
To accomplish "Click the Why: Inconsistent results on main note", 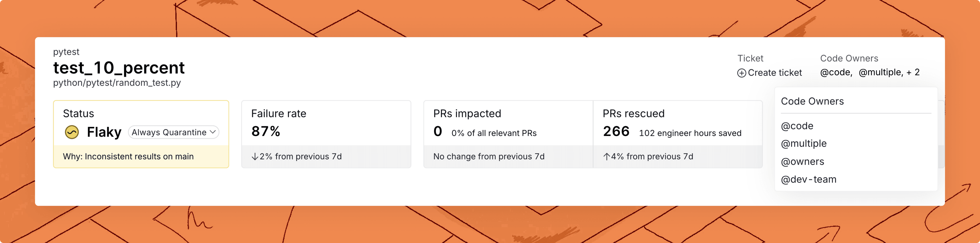I will click(128, 157).
